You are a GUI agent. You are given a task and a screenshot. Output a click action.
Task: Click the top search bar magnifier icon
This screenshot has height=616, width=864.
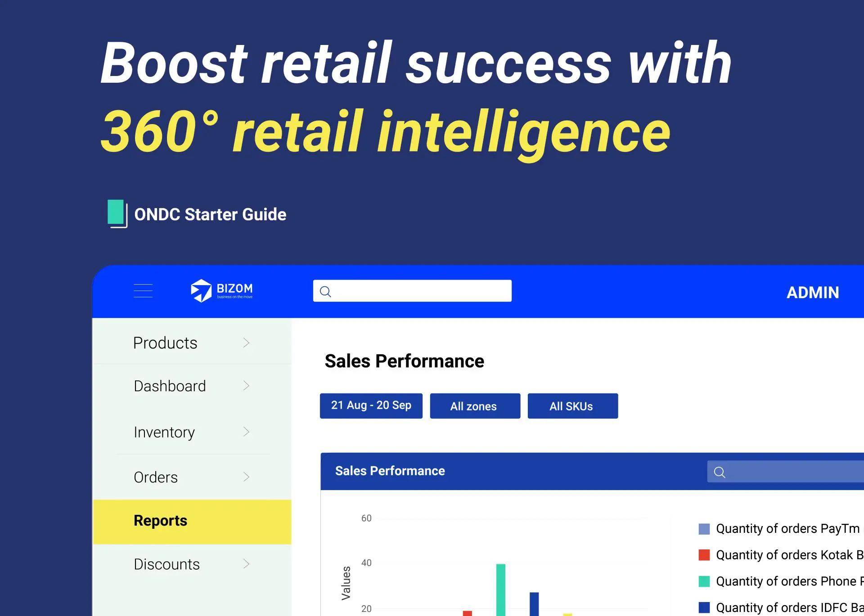point(325,292)
